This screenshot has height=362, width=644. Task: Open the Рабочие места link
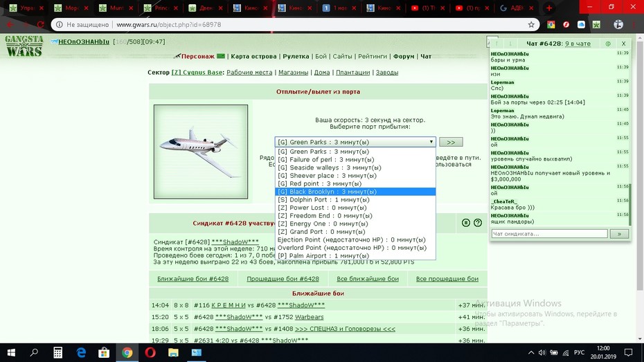point(249,72)
